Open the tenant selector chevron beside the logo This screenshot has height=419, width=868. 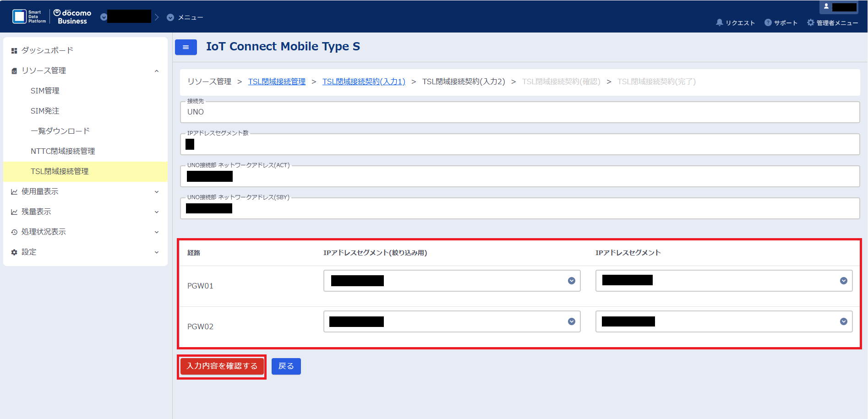pyautogui.click(x=104, y=17)
